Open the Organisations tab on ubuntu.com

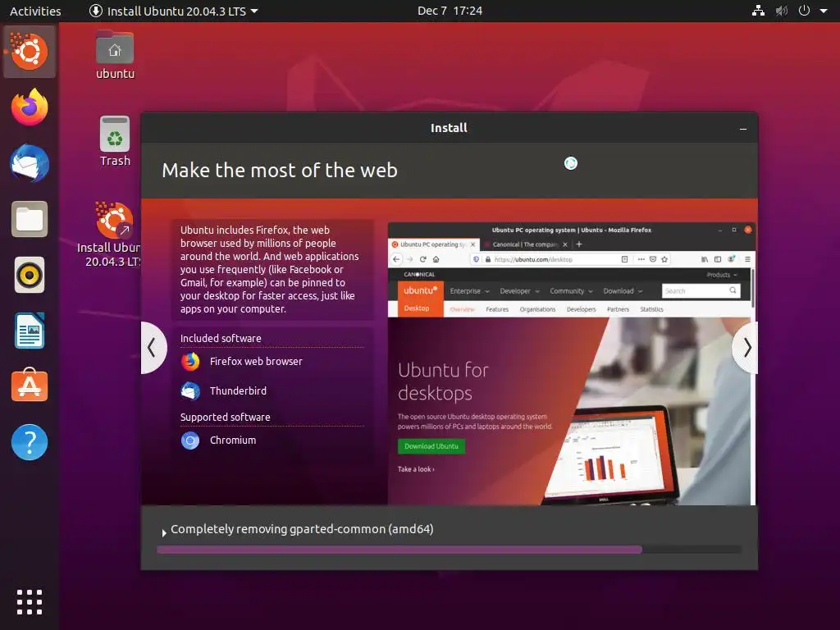pyautogui.click(x=537, y=309)
